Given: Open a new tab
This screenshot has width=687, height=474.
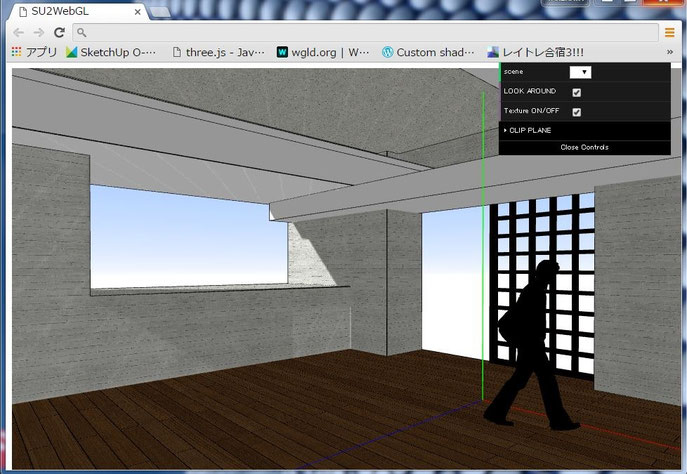Looking at the screenshot, I should pos(160,12).
